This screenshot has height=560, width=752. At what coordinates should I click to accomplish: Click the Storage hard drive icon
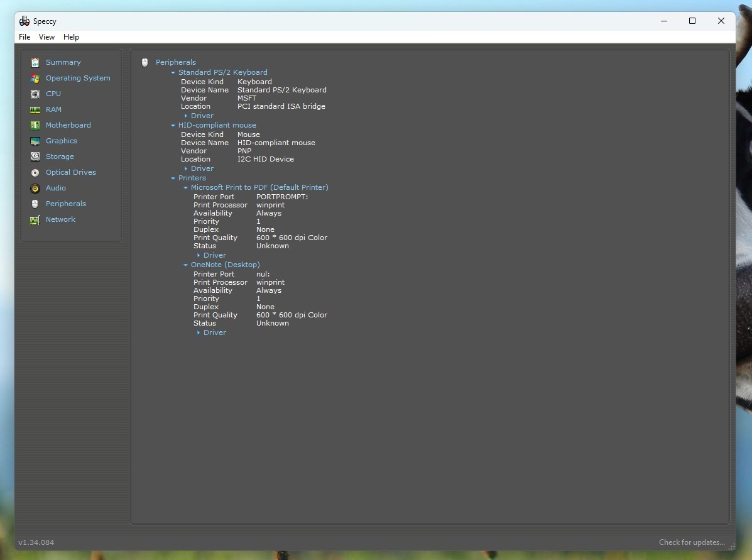[35, 156]
